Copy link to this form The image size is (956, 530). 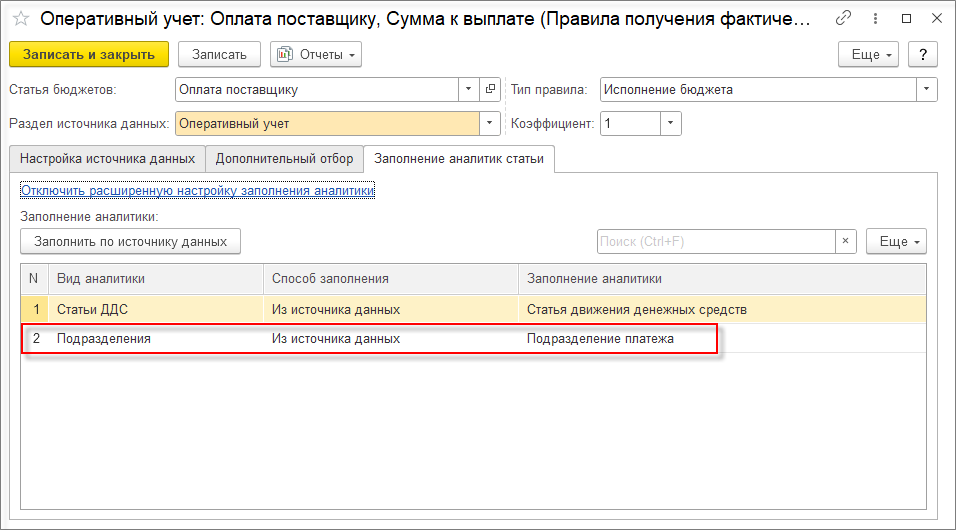(844, 19)
